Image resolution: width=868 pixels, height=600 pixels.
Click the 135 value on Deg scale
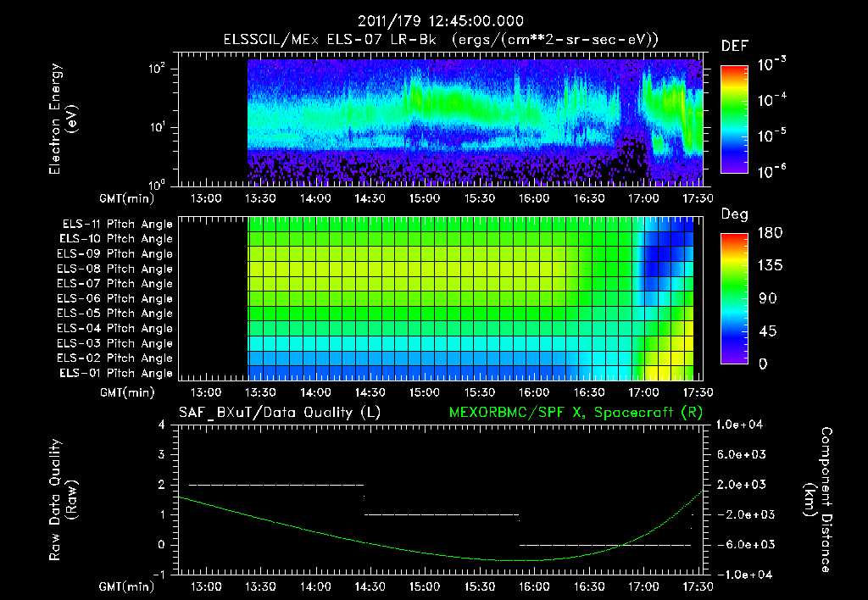click(770, 266)
